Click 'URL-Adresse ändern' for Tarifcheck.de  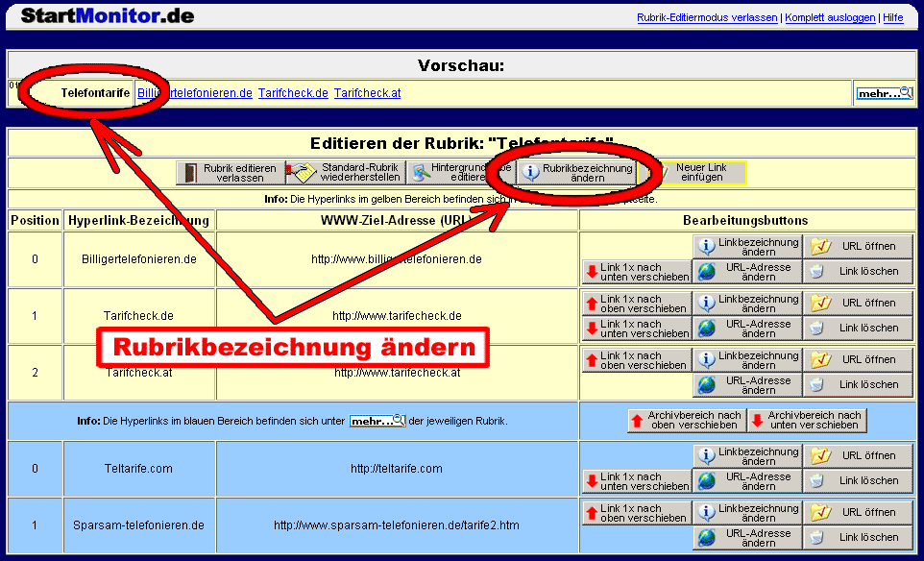pyautogui.click(x=746, y=329)
